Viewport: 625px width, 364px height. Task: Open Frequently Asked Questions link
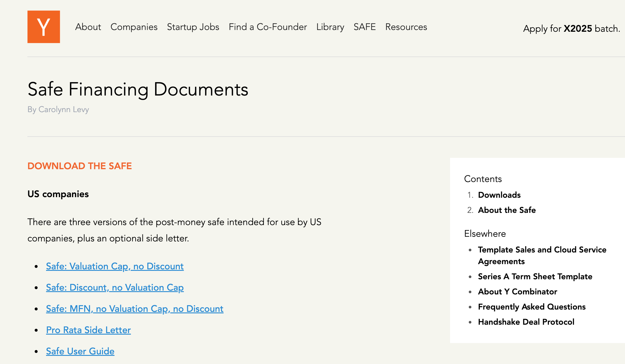[x=532, y=307]
